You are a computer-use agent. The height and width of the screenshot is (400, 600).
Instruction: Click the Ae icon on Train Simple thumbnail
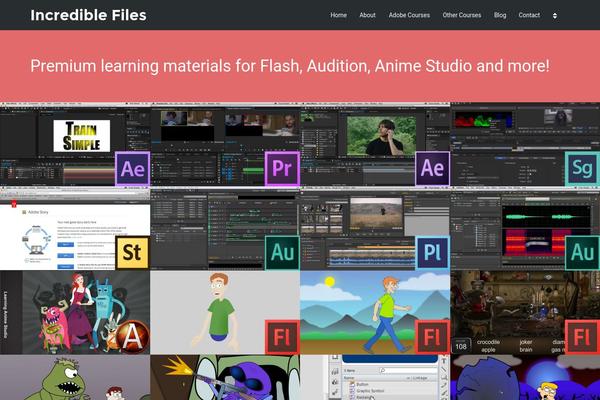click(132, 168)
